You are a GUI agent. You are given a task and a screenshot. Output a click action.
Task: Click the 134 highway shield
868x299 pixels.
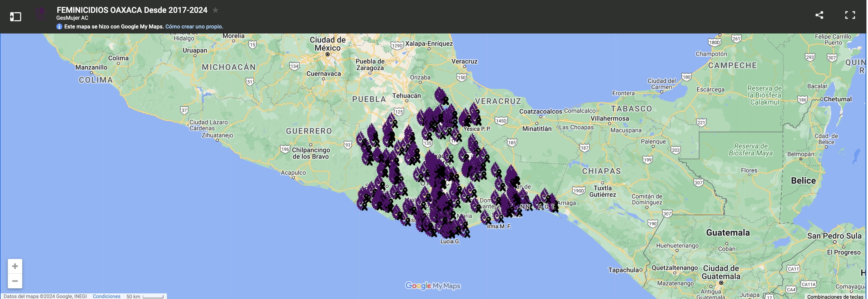click(294, 66)
